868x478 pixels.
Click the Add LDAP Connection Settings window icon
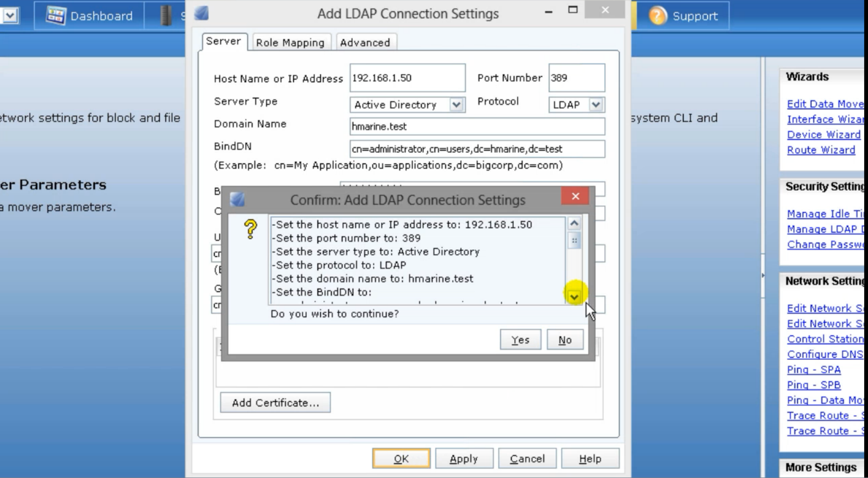click(x=201, y=13)
